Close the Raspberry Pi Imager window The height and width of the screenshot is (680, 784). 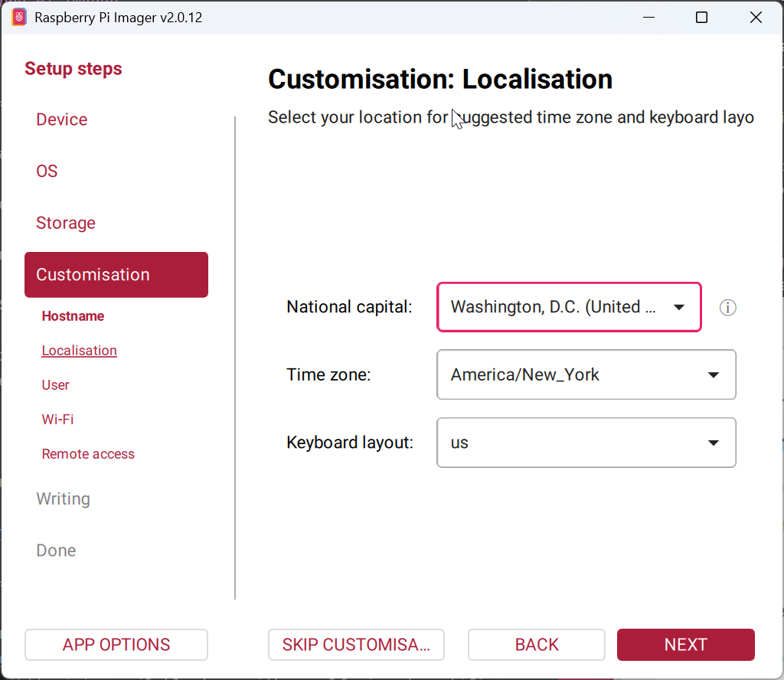(756, 18)
